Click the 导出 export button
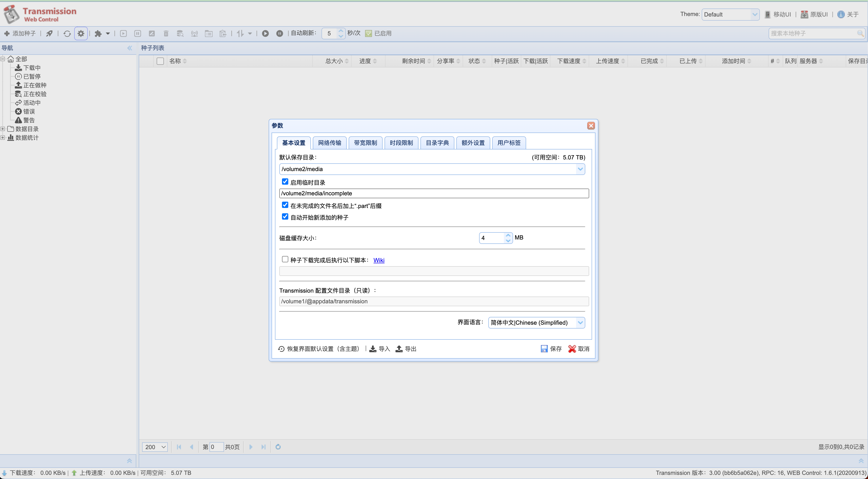868x479 pixels. pos(406,349)
